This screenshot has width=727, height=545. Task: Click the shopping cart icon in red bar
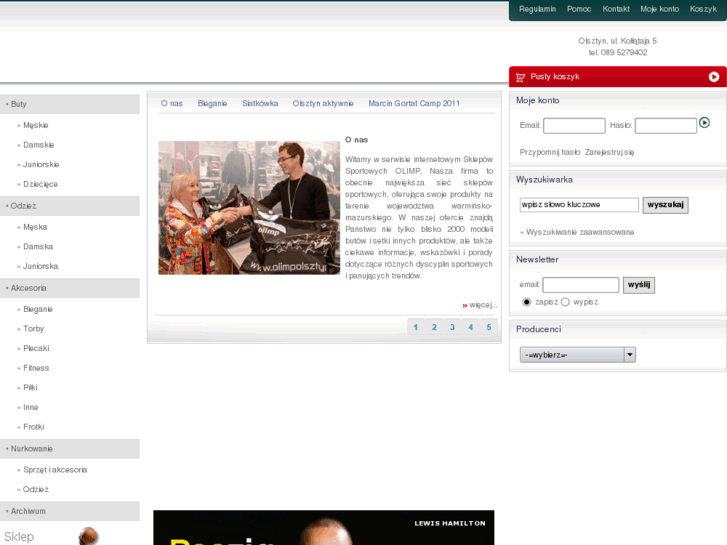[520, 77]
